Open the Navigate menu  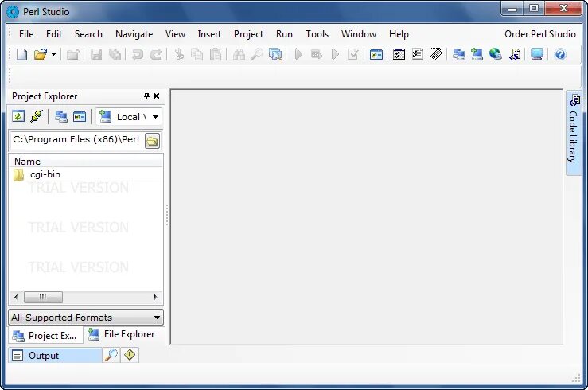pos(134,34)
